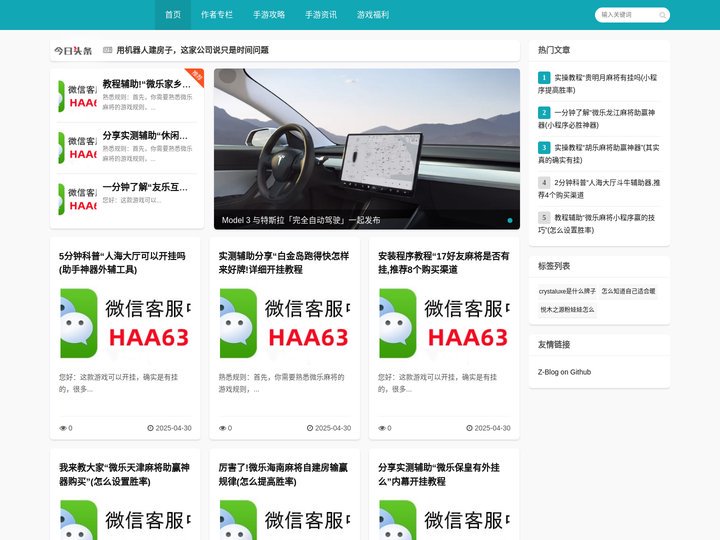This screenshot has width=720, height=540.
Task: Open 安装程序教程 17好友麻将 article title
Action: coord(444,263)
